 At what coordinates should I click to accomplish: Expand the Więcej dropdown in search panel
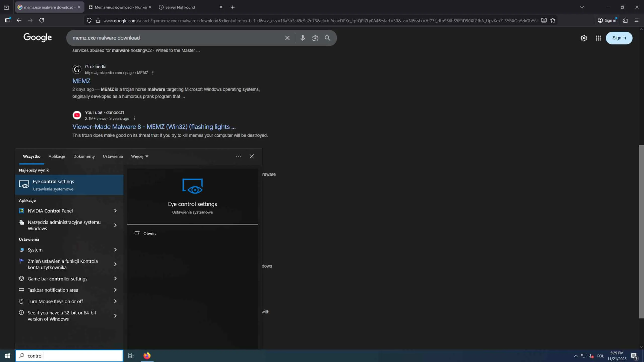[140, 156]
